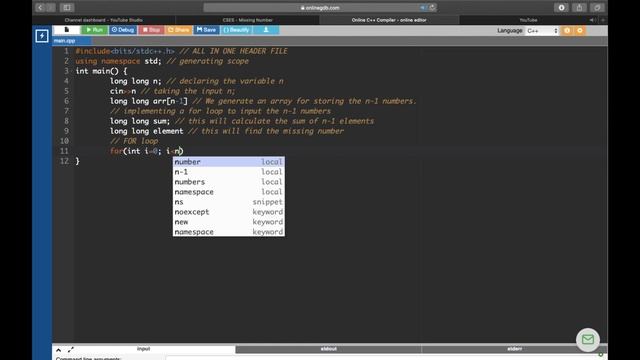Screen dimensions: 640x360
Task: Click the orange info icon beside the Language selector
Action: 567,31
